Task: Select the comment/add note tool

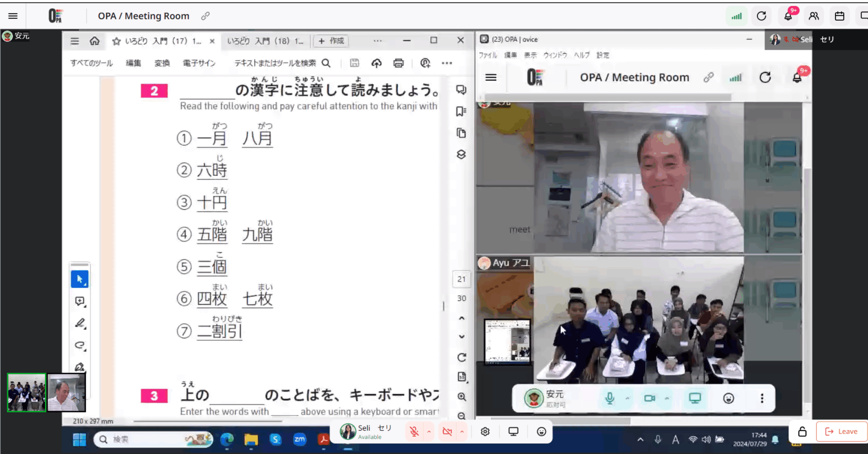Action: (80, 301)
